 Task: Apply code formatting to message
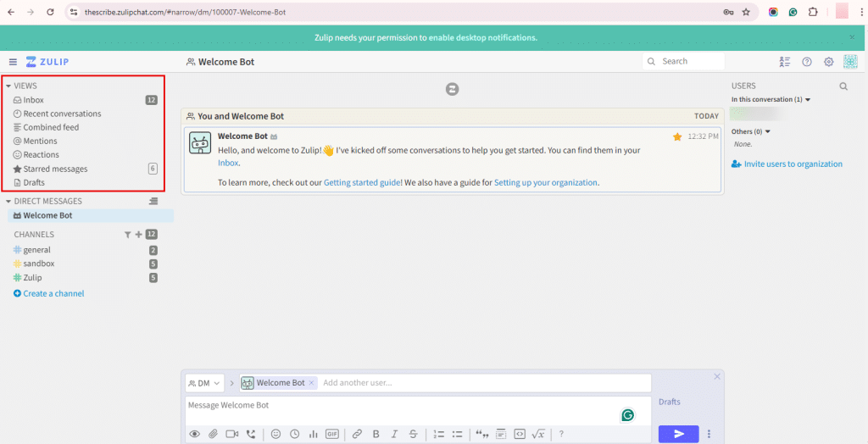pos(520,434)
